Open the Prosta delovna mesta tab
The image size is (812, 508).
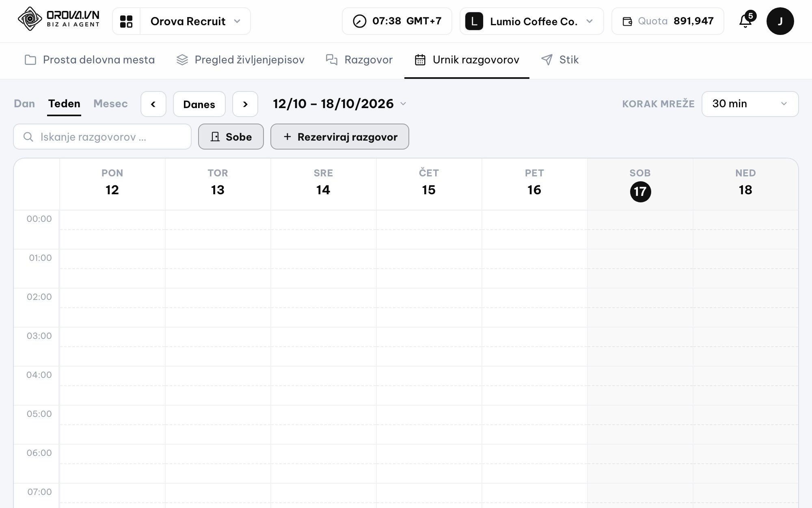(x=90, y=60)
